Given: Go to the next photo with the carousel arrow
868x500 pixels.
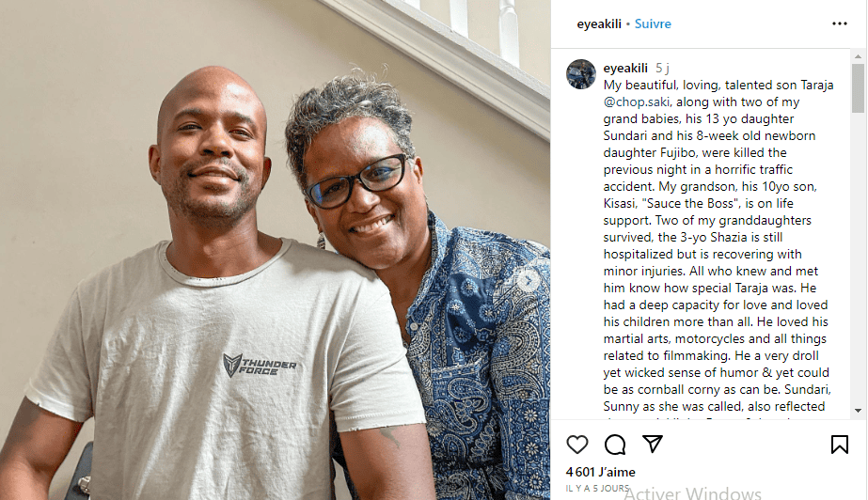Looking at the screenshot, I should pyautogui.click(x=529, y=280).
